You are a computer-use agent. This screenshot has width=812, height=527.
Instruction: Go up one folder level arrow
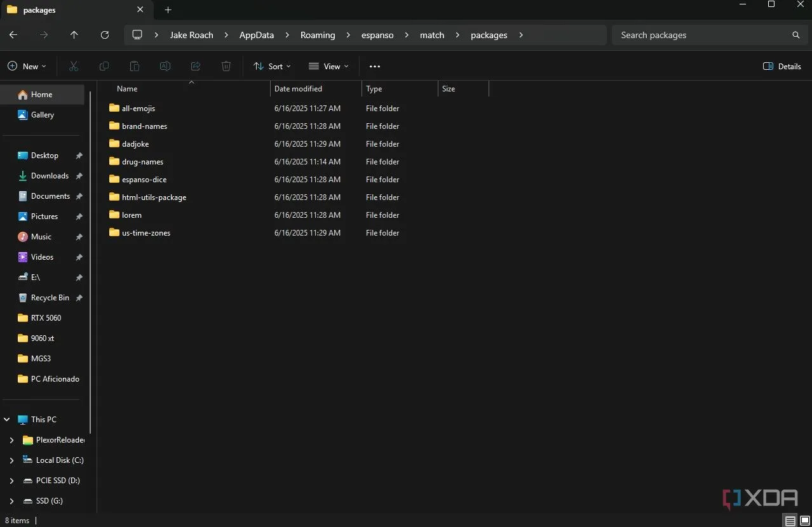click(74, 35)
